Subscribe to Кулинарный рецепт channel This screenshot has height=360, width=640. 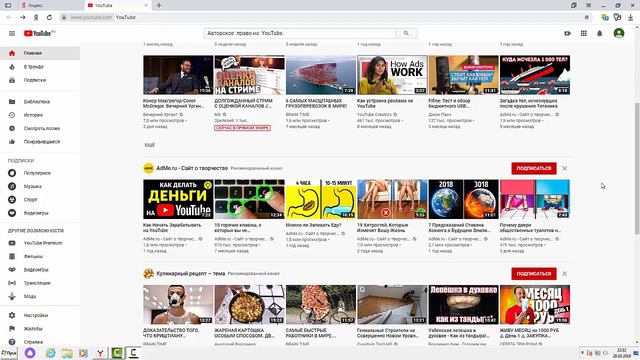coord(533,273)
